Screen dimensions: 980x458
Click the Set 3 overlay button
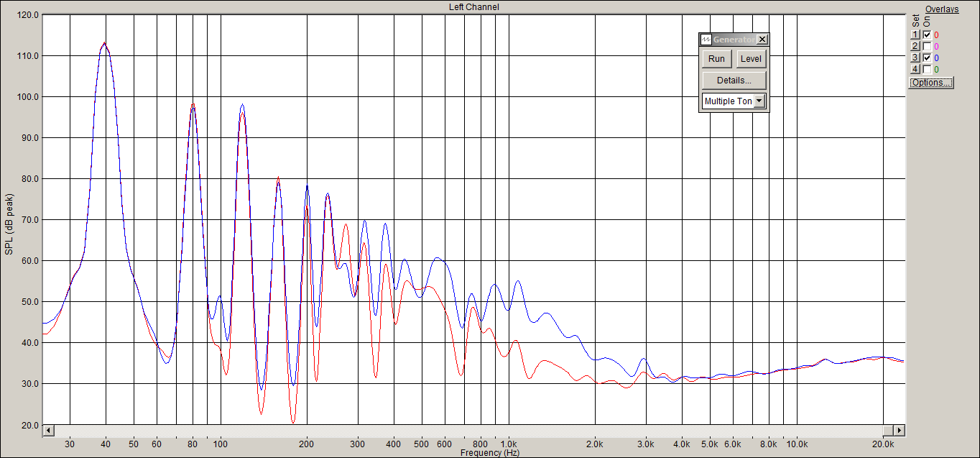[x=915, y=58]
